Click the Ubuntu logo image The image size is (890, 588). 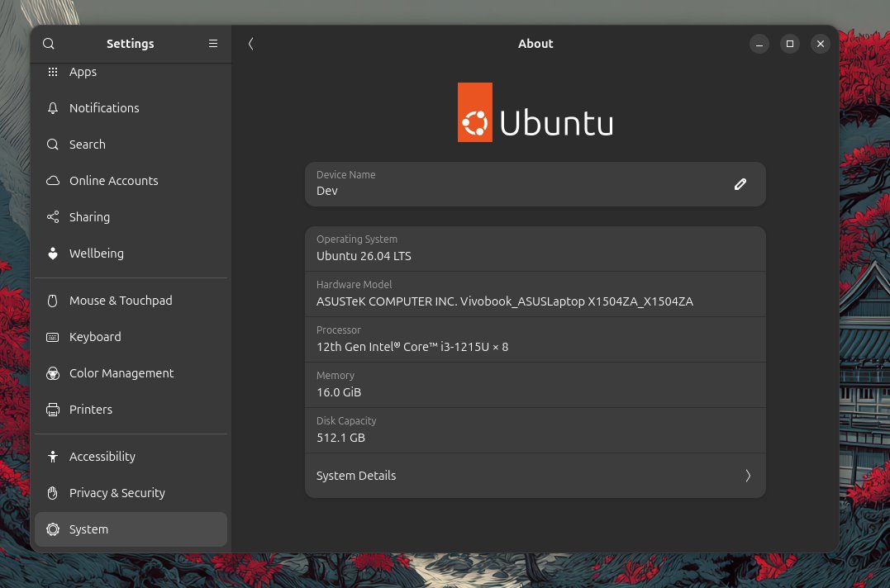[x=535, y=112]
